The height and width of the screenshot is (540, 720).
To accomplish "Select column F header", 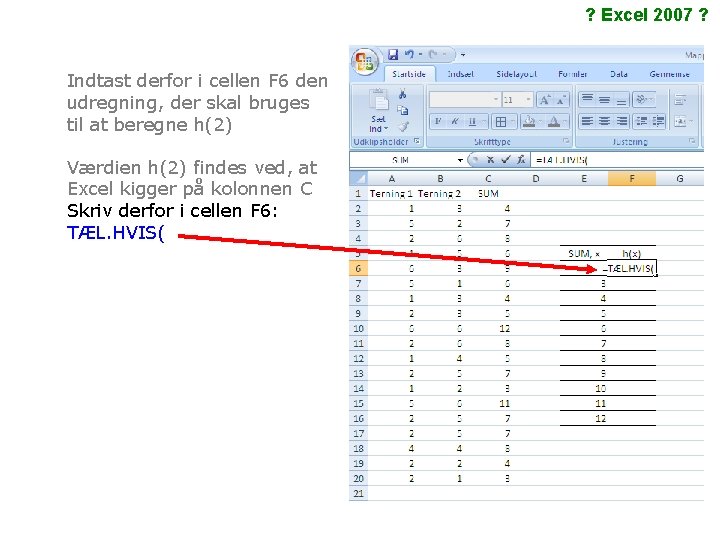I will point(632,179).
